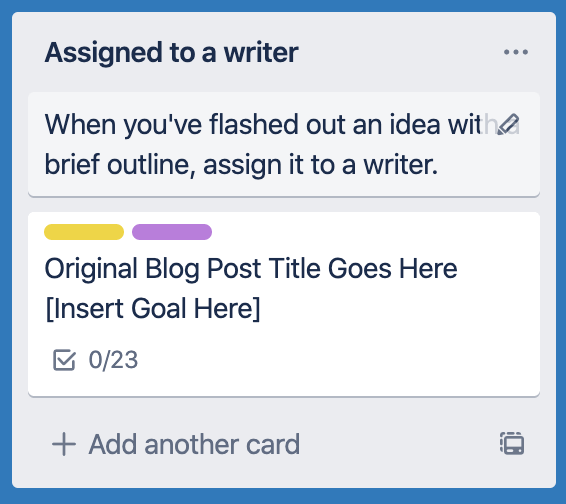Click the 'Add another card' text
Screen dimensions: 566x504
coord(195,444)
